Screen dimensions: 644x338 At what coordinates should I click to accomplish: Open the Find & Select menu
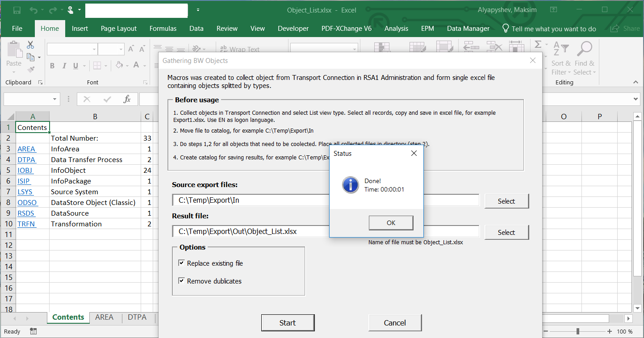(x=584, y=58)
